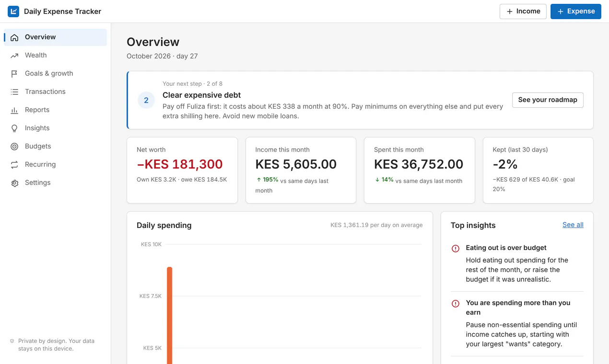The image size is (609, 364).
Task: Click the Reports bar chart icon
Action: pos(14,110)
